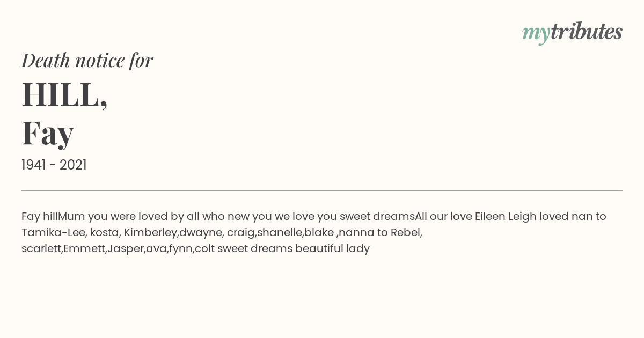Click the HILL surname heading
Image resolution: width=644 pixels, height=338 pixels.
64,95
